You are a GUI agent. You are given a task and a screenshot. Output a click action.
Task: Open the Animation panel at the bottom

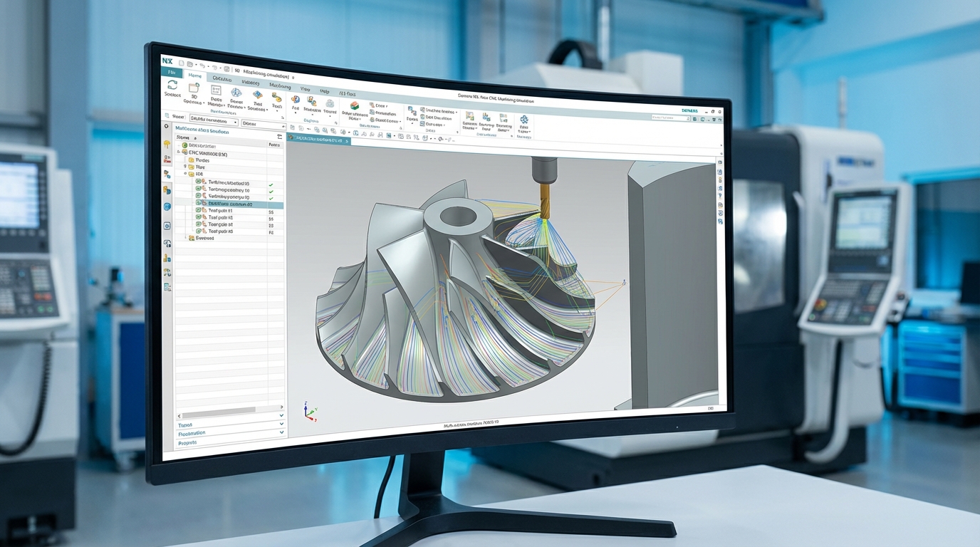click(193, 432)
